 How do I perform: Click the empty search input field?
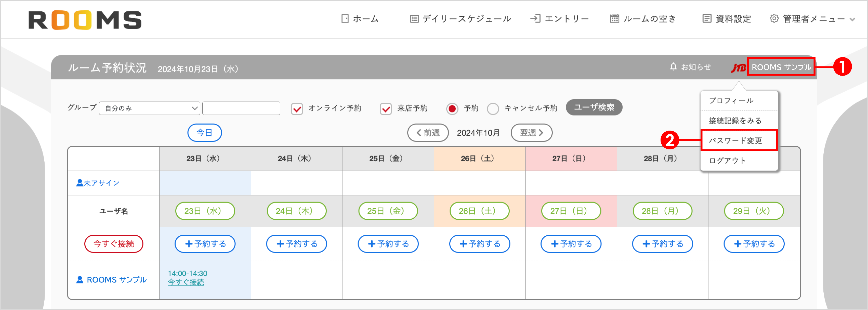coord(241,108)
